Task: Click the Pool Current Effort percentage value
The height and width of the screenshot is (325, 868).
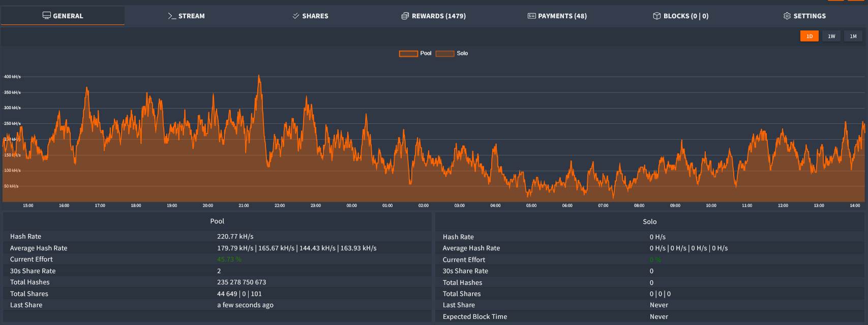Action: 229,259
